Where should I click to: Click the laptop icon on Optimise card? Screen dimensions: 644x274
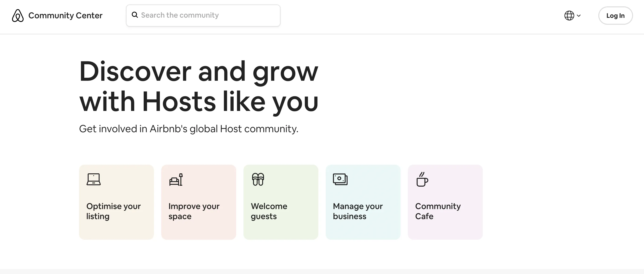(x=93, y=179)
